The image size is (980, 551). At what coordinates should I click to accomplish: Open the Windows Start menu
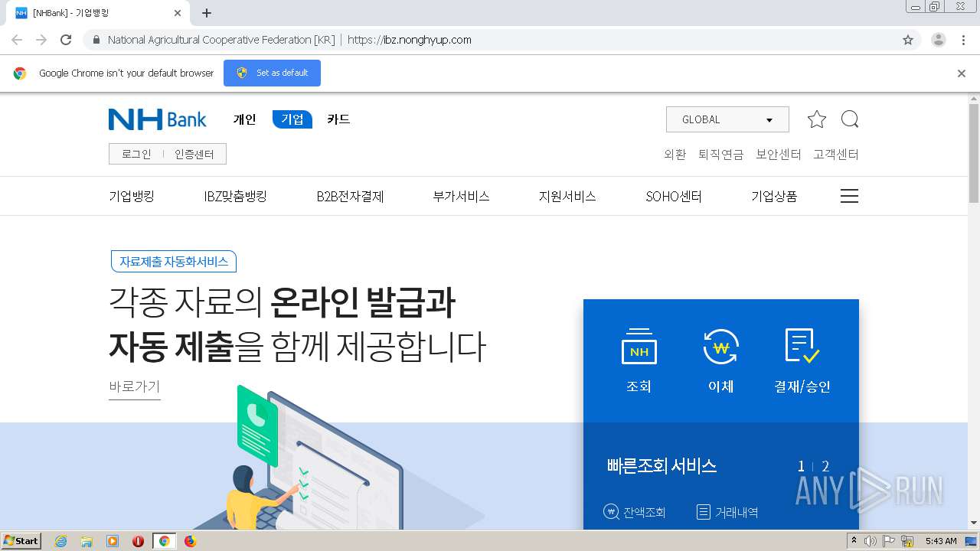tap(21, 541)
